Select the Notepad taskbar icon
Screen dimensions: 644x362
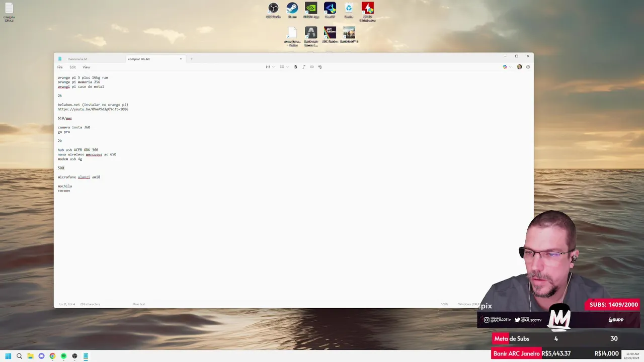tap(86, 356)
